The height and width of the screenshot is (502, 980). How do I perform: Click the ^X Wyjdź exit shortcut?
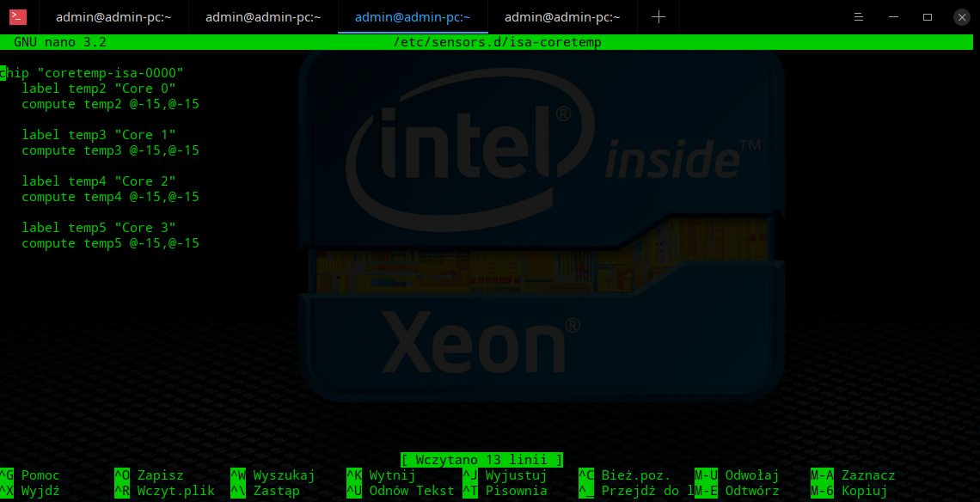click(x=31, y=491)
